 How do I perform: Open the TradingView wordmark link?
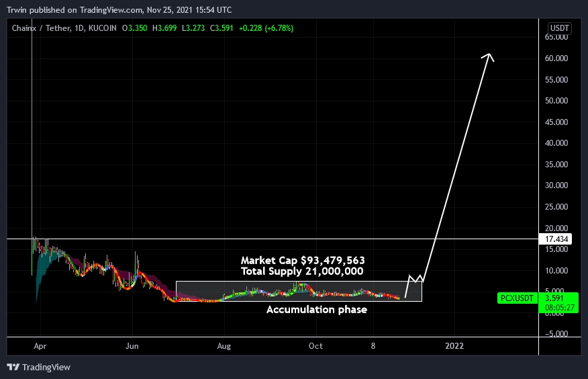(x=46, y=367)
